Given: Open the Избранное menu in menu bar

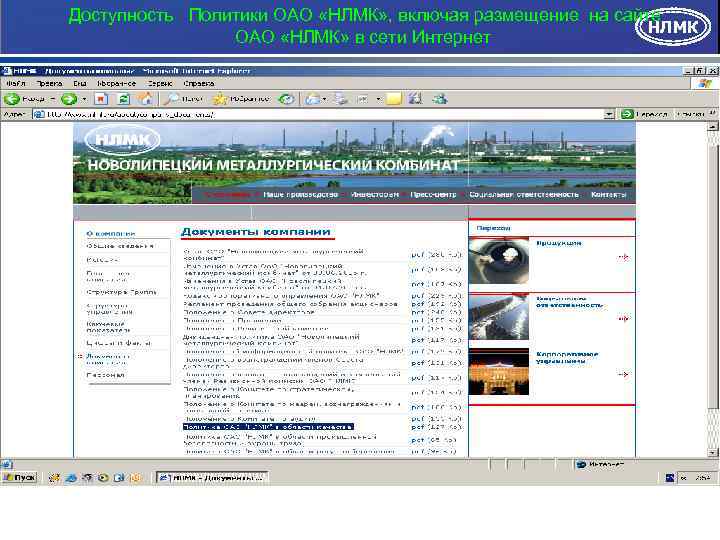Looking at the screenshot, I should click(116, 84).
